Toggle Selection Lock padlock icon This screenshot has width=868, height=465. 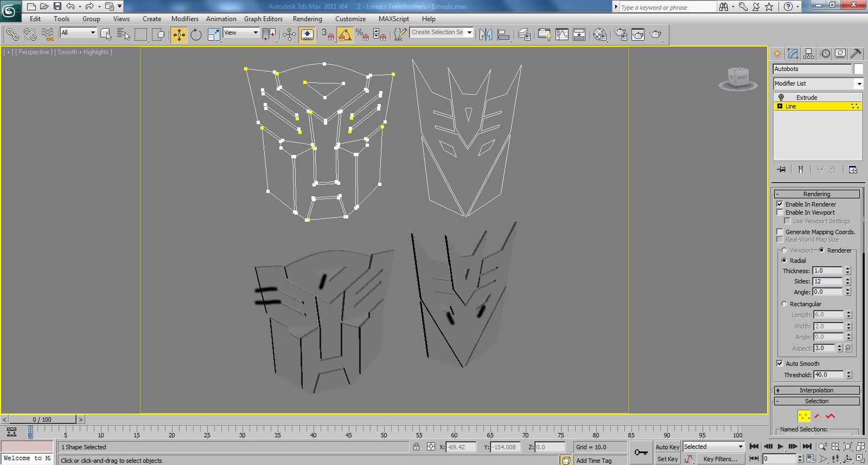(416, 447)
